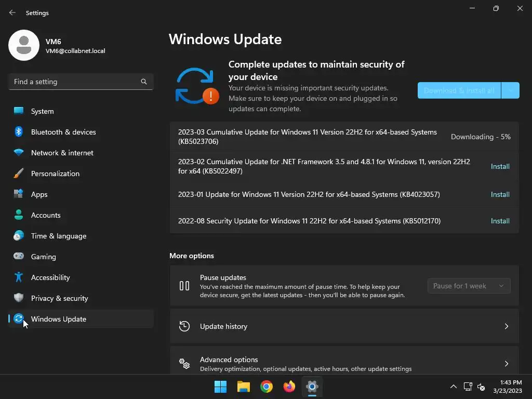Open Bluetooth & devices section
Image resolution: width=532 pixels, height=399 pixels.
pyautogui.click(x=81, y=132)
